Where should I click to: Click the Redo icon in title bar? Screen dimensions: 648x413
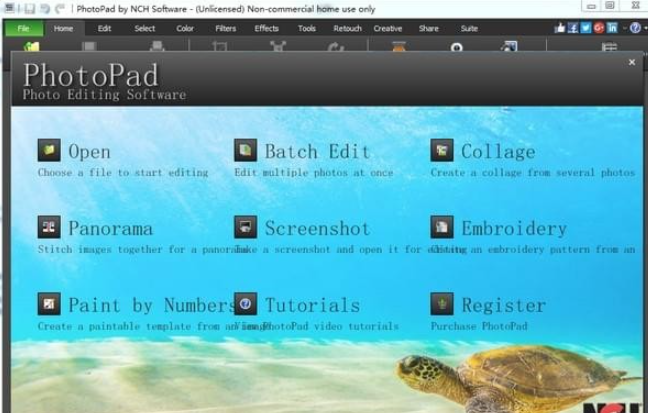60,8
